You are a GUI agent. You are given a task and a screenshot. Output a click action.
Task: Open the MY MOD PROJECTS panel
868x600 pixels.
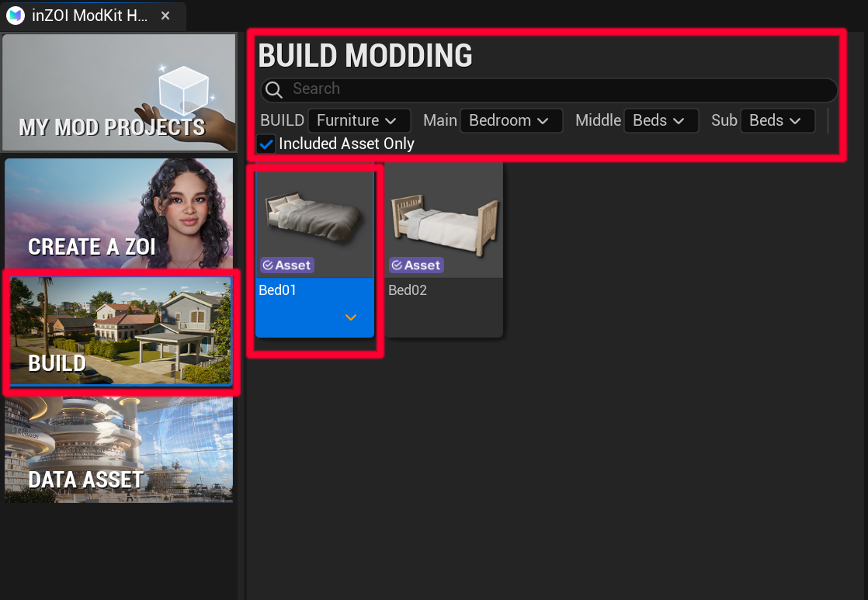(119, 92)
